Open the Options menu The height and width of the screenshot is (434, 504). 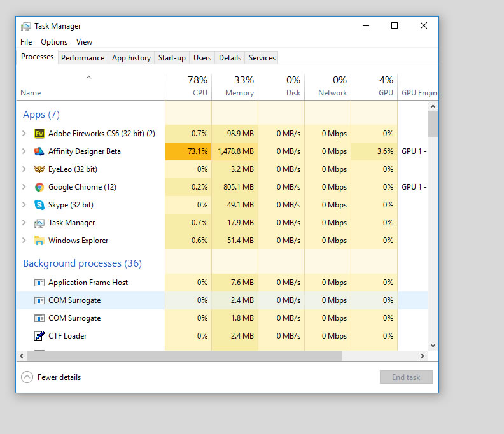coord(54,42)
